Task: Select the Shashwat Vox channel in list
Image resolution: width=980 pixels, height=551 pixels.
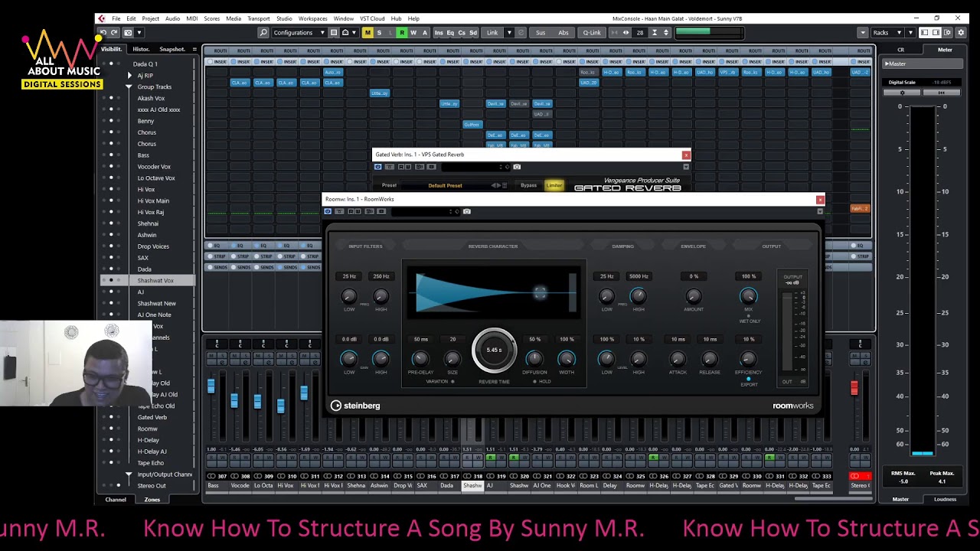Action: [155, 281]
